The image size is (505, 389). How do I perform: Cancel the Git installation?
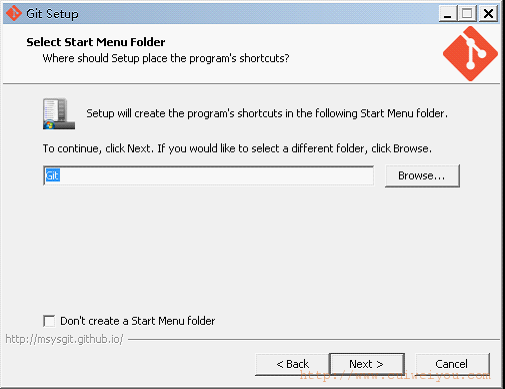click(452, 364)
